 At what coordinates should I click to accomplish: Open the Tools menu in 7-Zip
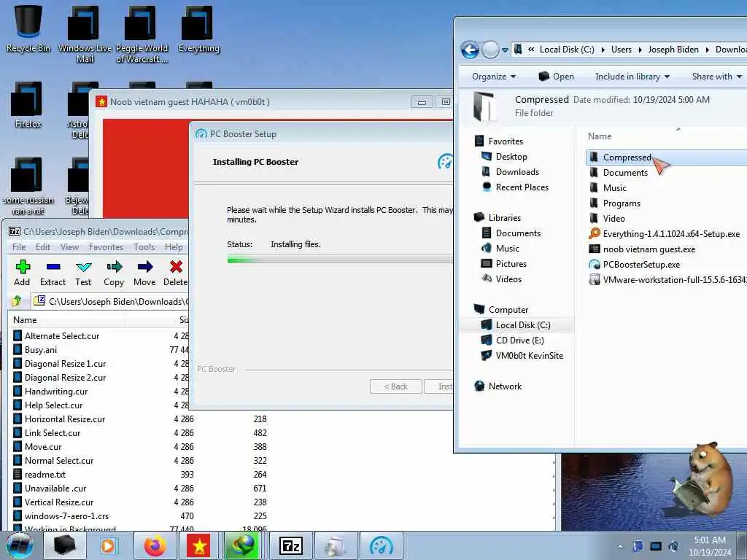coord(144,247)
